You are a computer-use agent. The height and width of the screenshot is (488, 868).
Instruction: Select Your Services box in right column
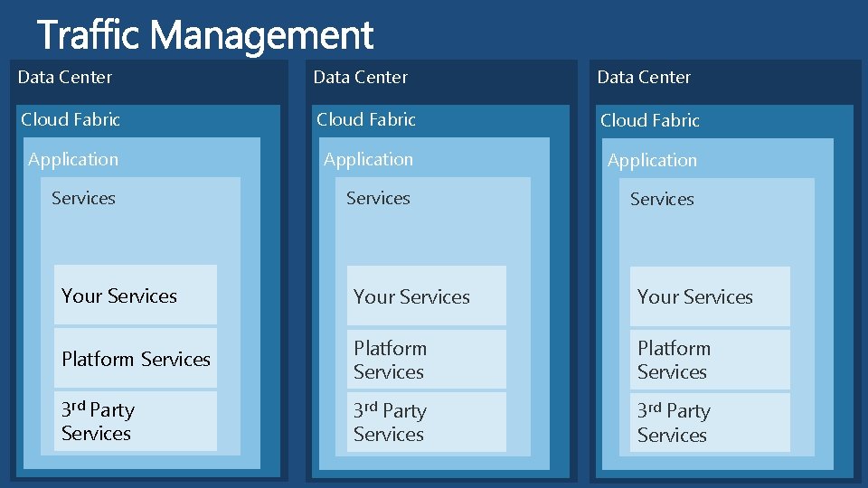(x=711, y=296)
